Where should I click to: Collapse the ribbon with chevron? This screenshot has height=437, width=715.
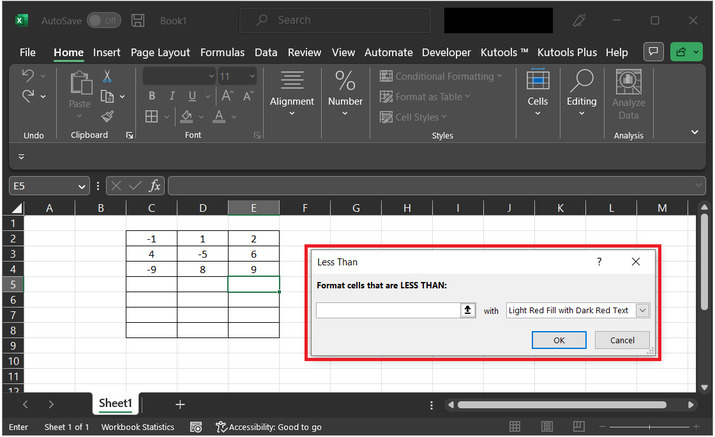(694, 132)
